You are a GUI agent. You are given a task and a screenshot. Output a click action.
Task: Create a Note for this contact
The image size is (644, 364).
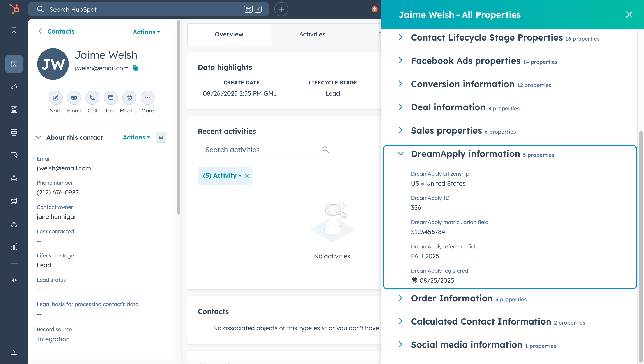[55, 98]
